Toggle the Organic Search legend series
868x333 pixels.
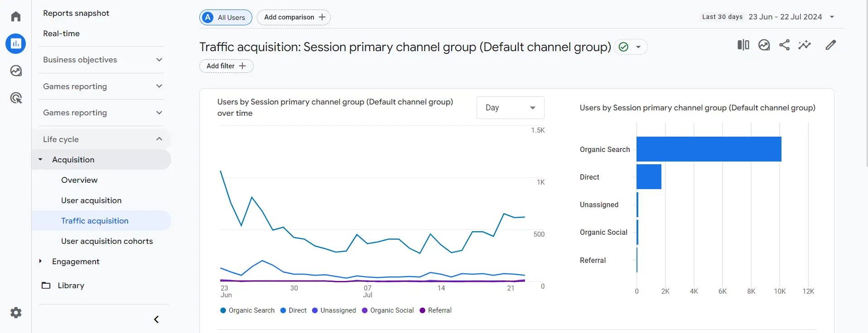coord(247,310)
